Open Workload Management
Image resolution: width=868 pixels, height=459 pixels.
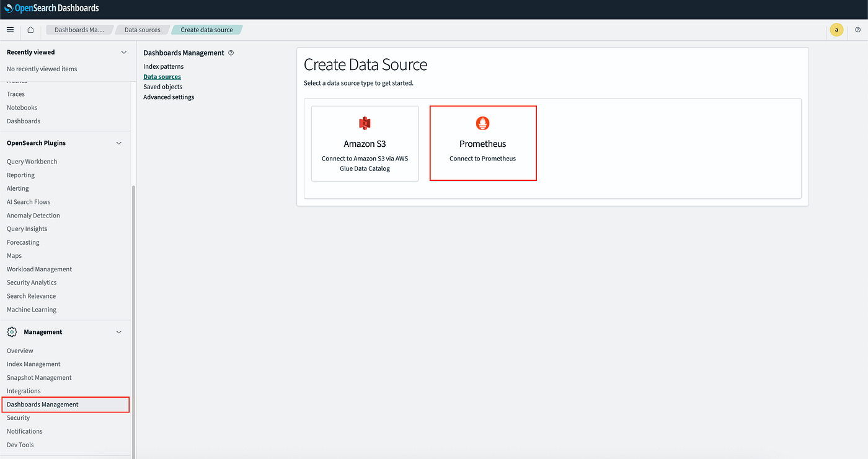tap(40, 269)
